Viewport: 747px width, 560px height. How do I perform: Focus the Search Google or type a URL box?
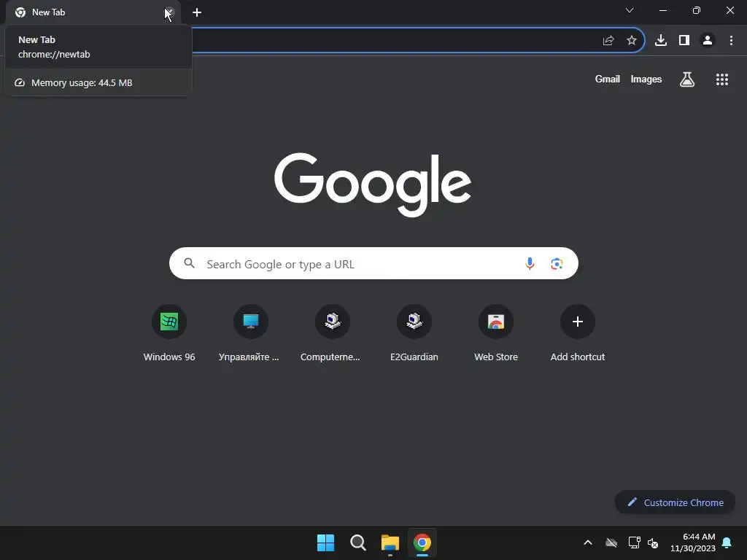pyautogui.click(x=373, y=263)
